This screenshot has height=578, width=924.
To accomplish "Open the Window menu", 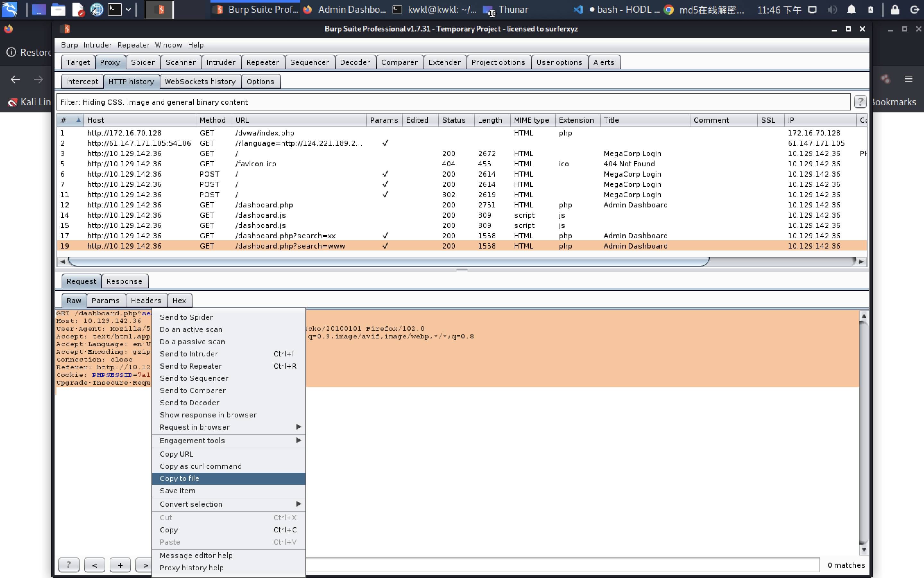I will point(168,45).
